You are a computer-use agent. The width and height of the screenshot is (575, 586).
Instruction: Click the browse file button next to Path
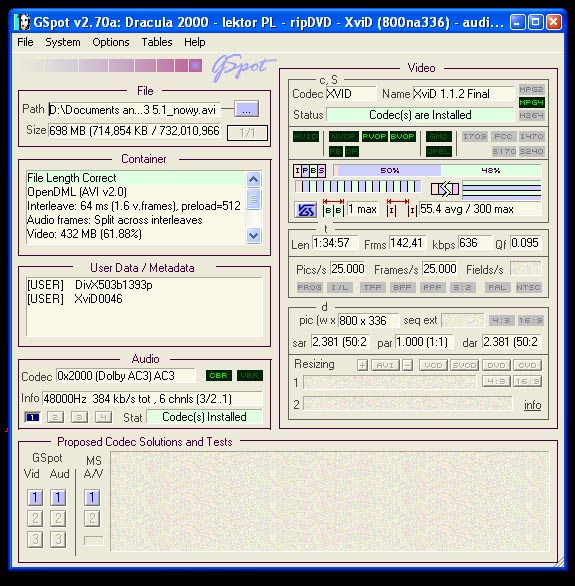[x=246, y=110]
